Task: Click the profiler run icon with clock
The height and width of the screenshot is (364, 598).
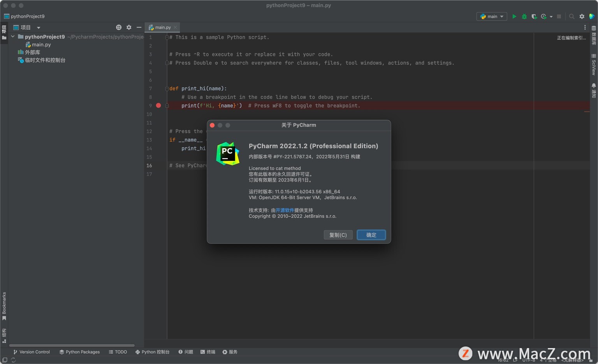Action: (543, 16)
